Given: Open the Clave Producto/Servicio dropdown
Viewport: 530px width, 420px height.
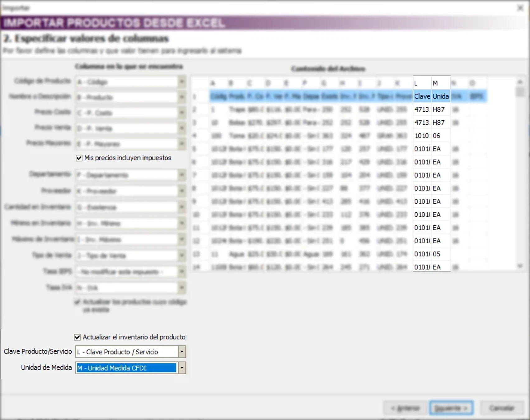Looking at the screenshot, I should pos(181,352).
